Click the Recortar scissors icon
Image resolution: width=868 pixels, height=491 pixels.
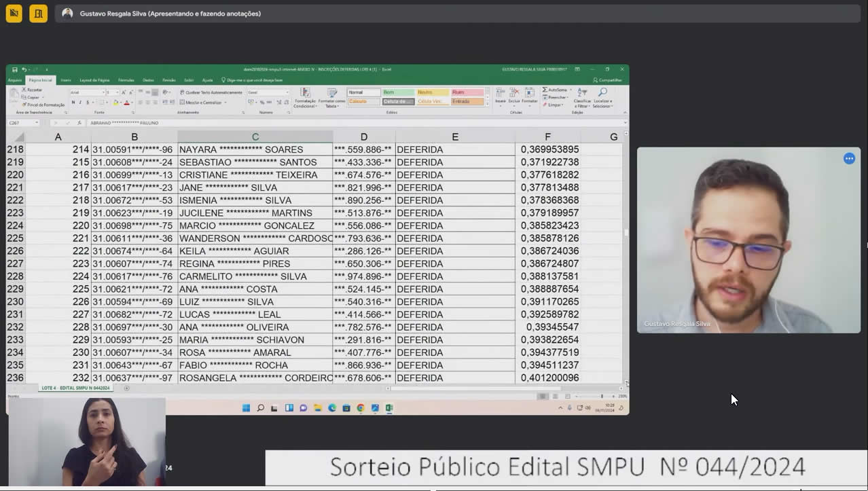[x=24, y=90]
